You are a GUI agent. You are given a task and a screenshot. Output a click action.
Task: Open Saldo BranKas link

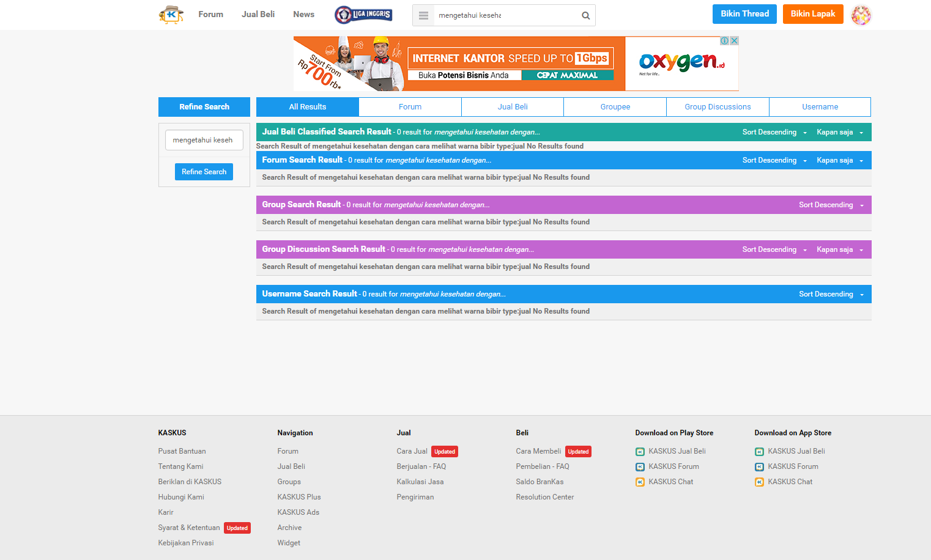coord(540,482)
